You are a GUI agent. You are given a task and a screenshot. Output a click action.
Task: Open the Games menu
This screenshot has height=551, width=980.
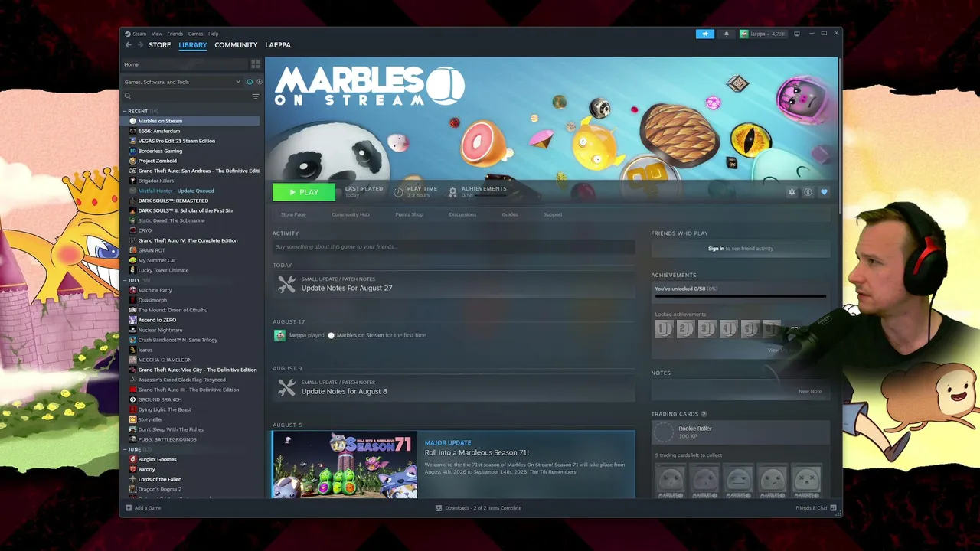195,34
